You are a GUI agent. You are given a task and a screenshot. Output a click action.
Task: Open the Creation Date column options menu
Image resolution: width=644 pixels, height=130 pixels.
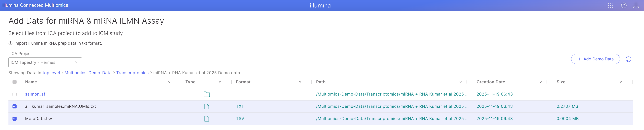[x=547, y=82]
